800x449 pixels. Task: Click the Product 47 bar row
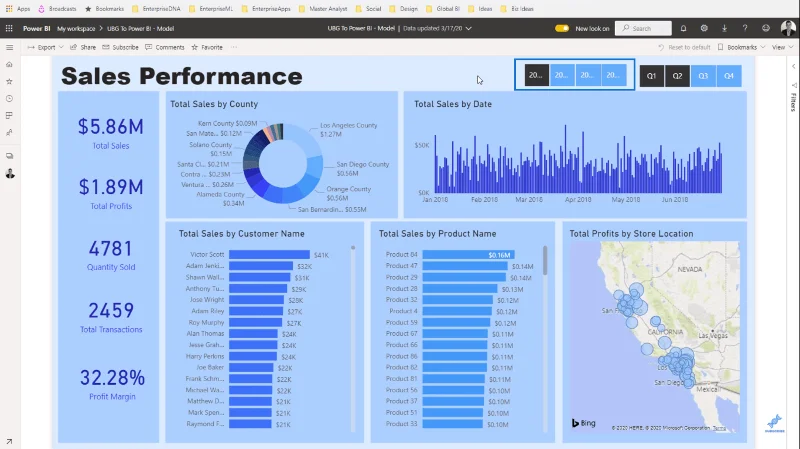point(465,266)
